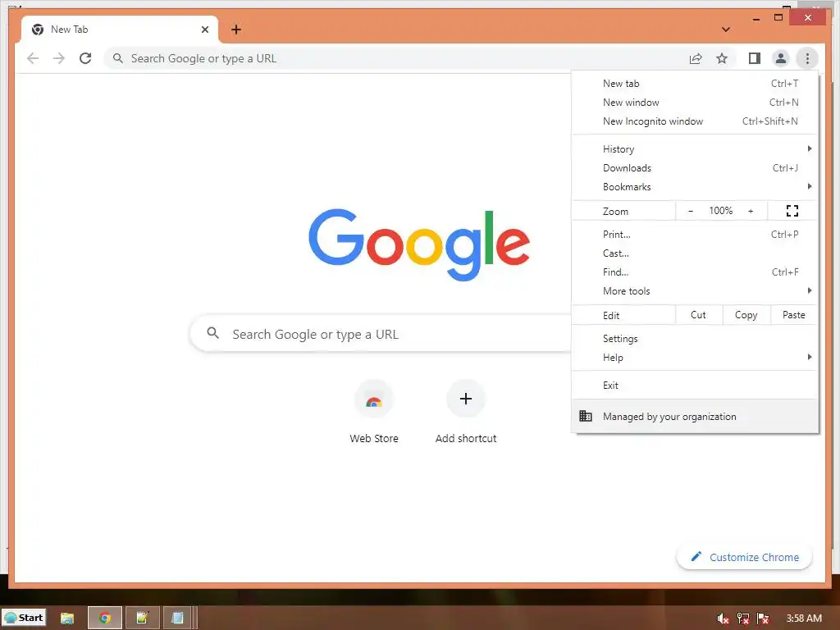Click the Copy button in Edit row
Image resolution: width=840 pixels, height=630 pixels.
(x=746, y=315)
